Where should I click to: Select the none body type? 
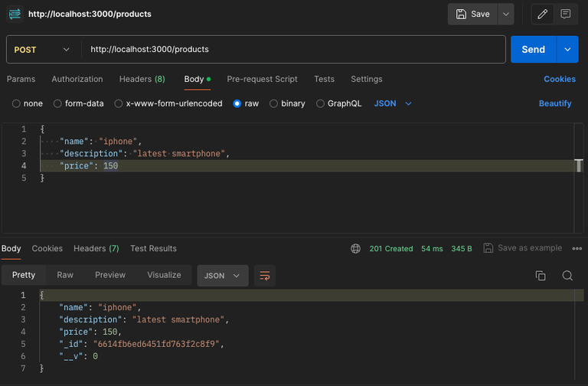(x=28, y=103)
